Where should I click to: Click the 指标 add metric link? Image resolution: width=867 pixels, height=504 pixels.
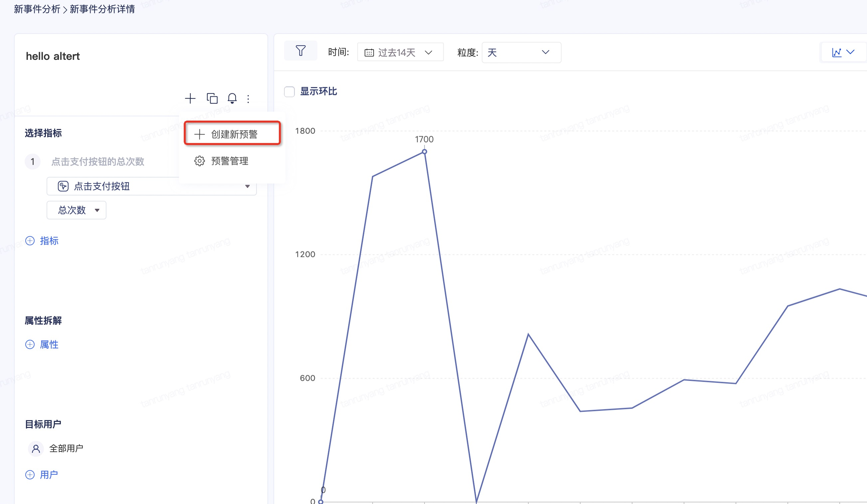coord(42,241)
